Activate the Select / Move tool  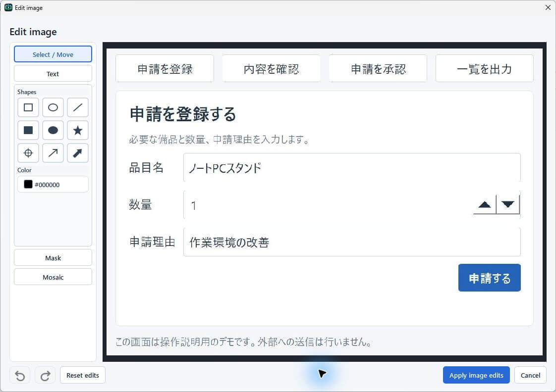point(53,54)
